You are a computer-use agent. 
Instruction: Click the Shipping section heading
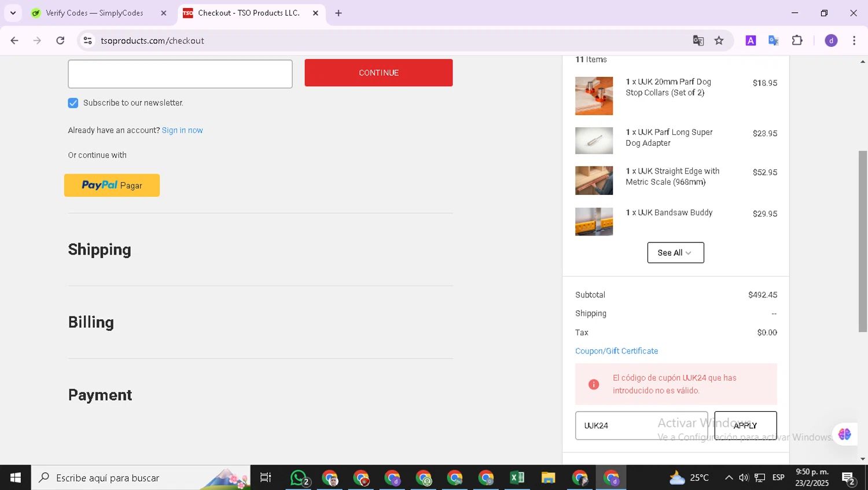point(100,249)
